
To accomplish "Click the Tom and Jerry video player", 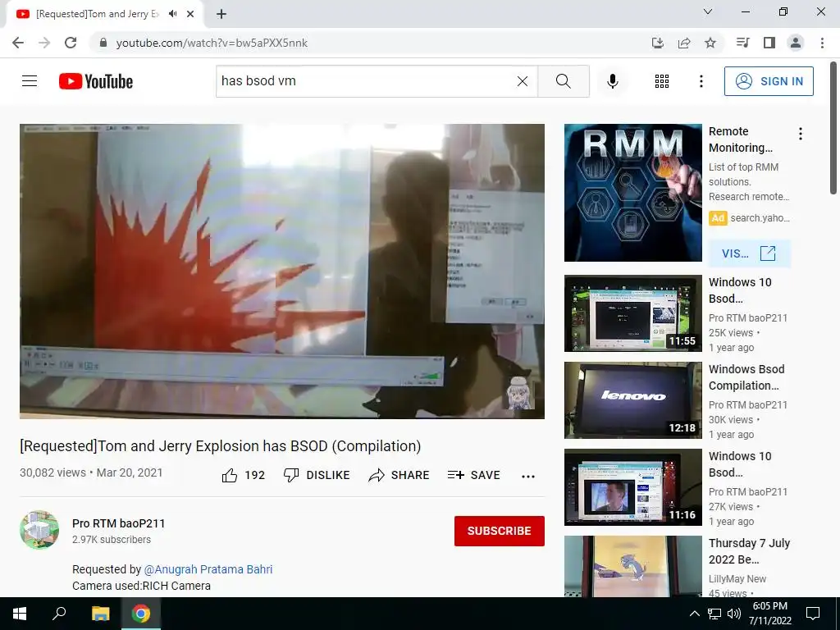I will pos(282,271).
